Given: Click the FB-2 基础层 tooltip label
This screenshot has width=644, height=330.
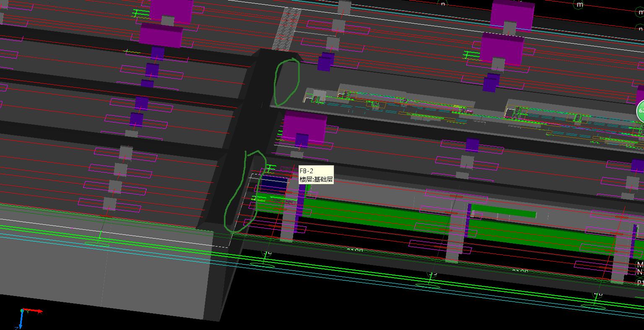Looking at the screenshot, I should click(316, 175).
